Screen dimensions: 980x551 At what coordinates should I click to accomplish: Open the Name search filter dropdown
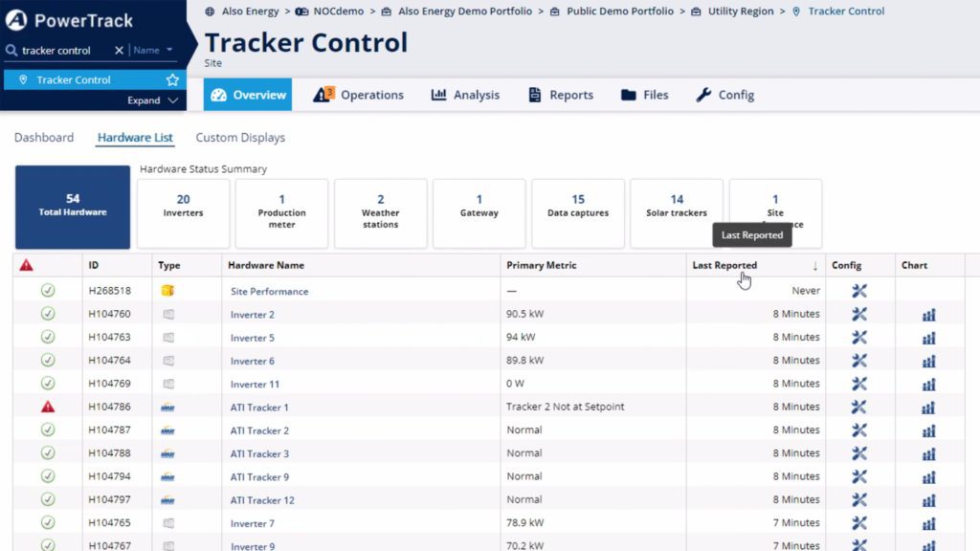[152, 50]
